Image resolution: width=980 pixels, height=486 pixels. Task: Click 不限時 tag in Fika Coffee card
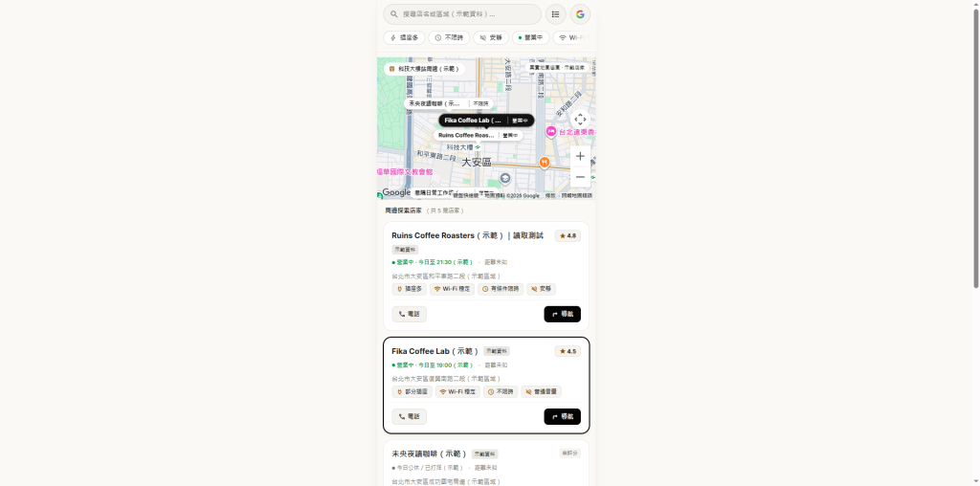point(501,391)
